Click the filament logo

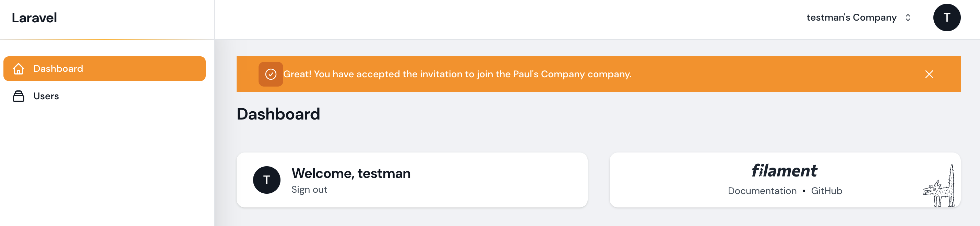coord(784,171)
